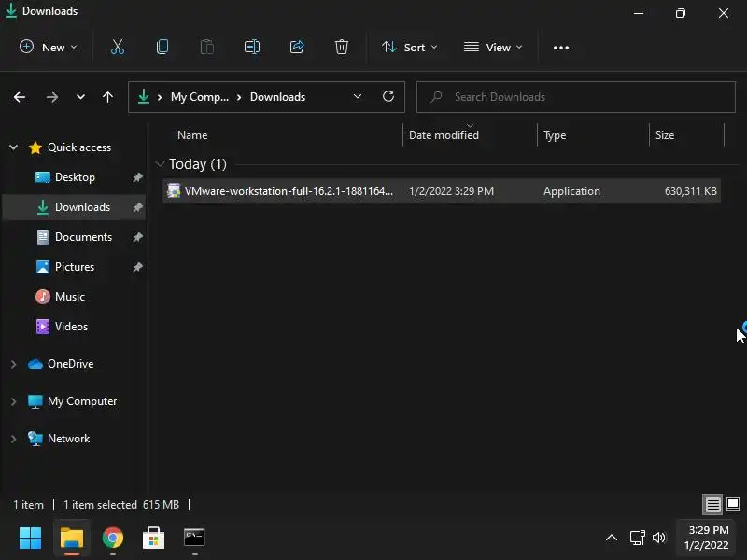The width and height of the screenshot is (747, 560).
Task: Click File Explorer taskbar icon
Action: tap(72, 539)
